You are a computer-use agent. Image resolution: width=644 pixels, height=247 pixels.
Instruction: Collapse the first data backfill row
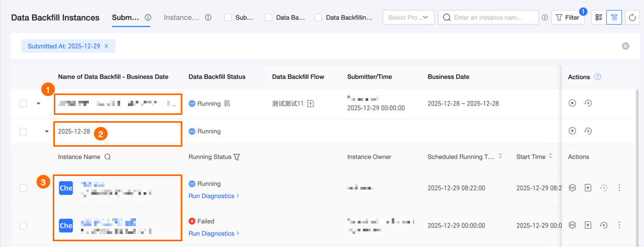coord(38,103)
